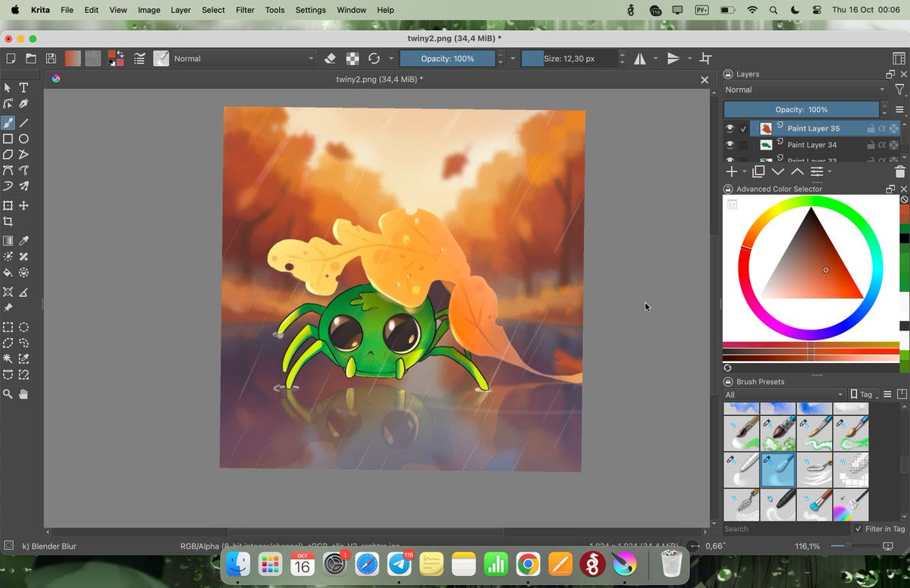Move layer down with arrow
The image size is (910, 588).
point(777,172)
